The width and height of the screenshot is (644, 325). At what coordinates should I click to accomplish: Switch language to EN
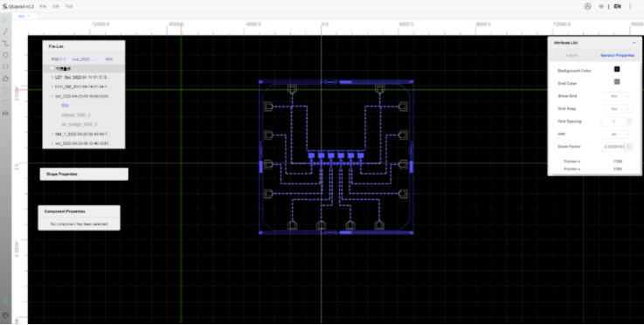pos(617,7)
